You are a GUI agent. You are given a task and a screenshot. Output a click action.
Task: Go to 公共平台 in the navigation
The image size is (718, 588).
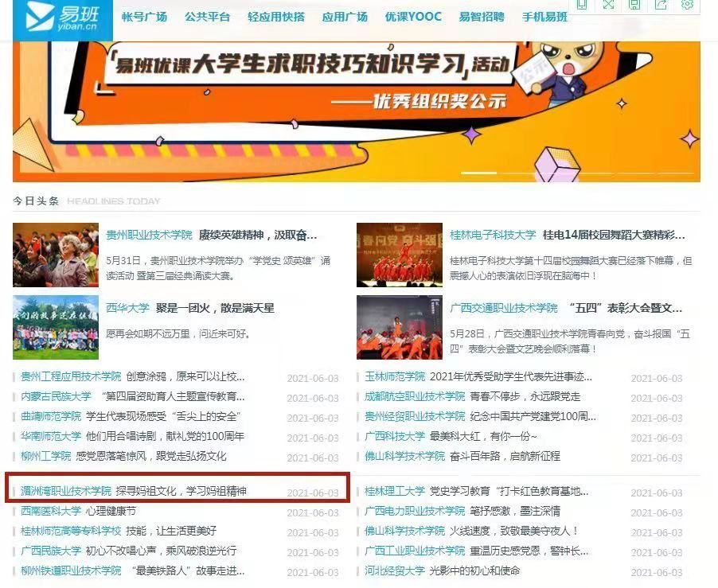[208, 17]
